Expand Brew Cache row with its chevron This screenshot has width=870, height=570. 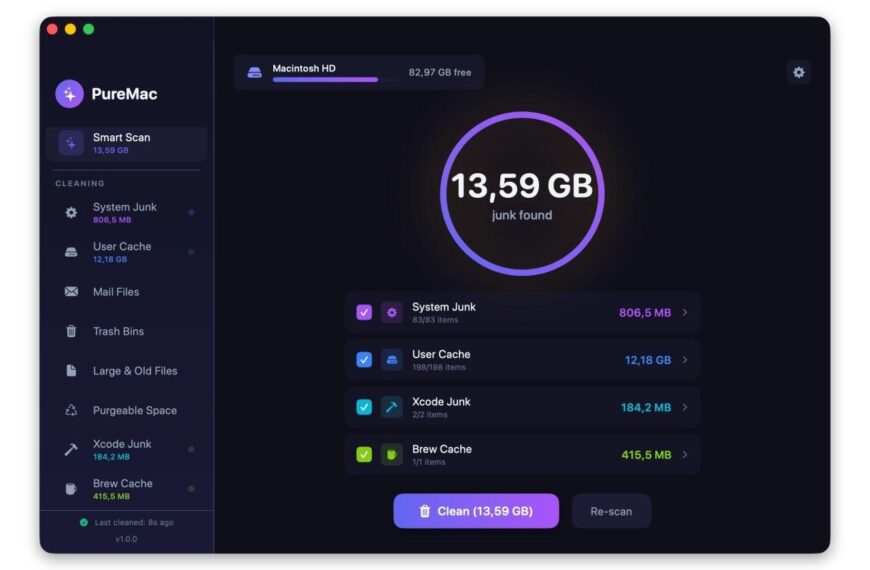685,455
